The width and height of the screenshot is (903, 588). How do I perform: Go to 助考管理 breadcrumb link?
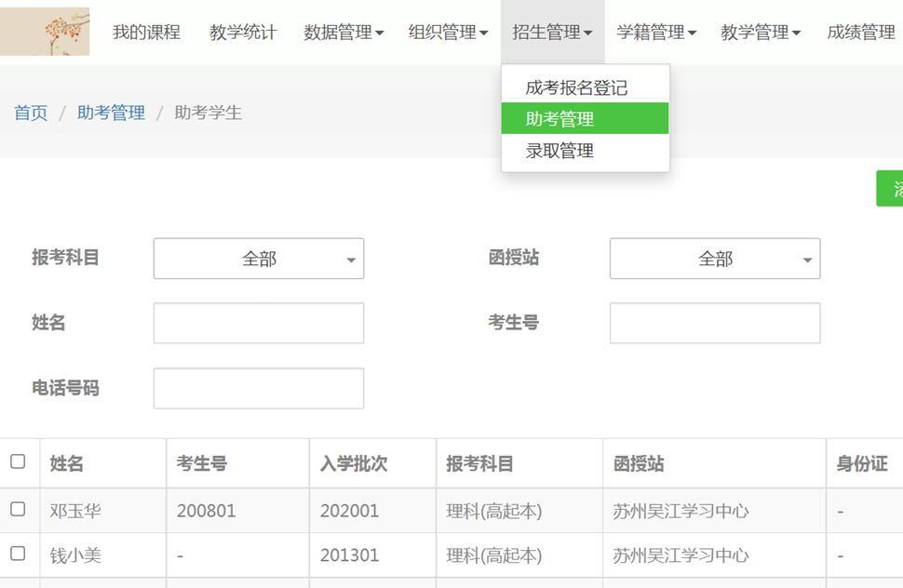point(111,113)
